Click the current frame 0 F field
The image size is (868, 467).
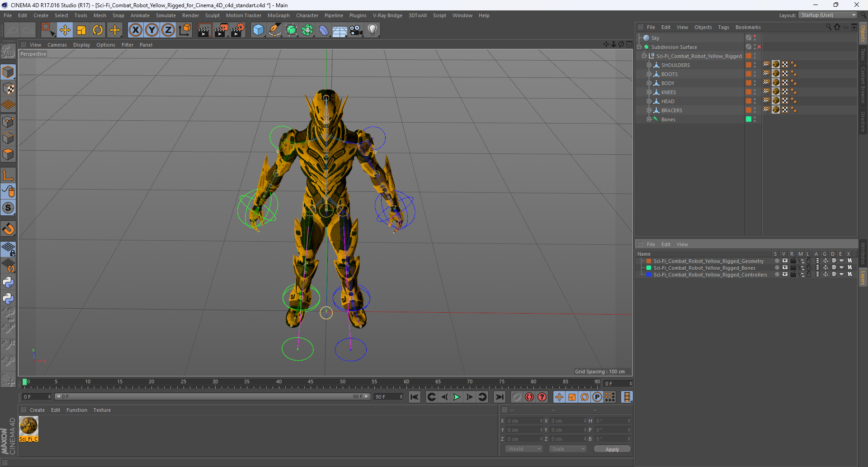coord(618,384)
